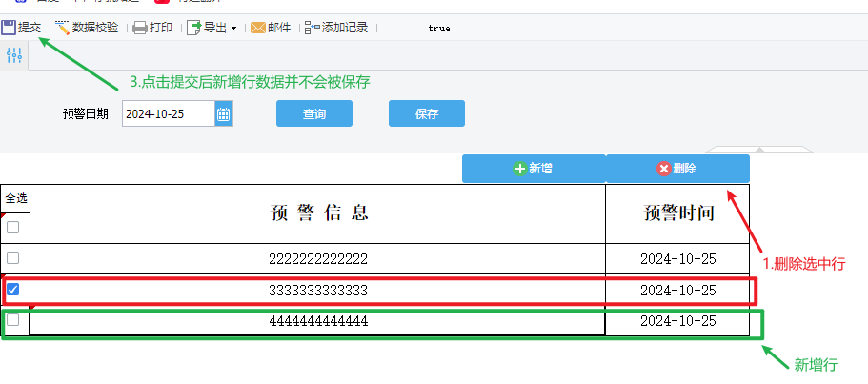Check the box for row 44444444444444
This screenshot has height=384, width=868.
point(12,319)
